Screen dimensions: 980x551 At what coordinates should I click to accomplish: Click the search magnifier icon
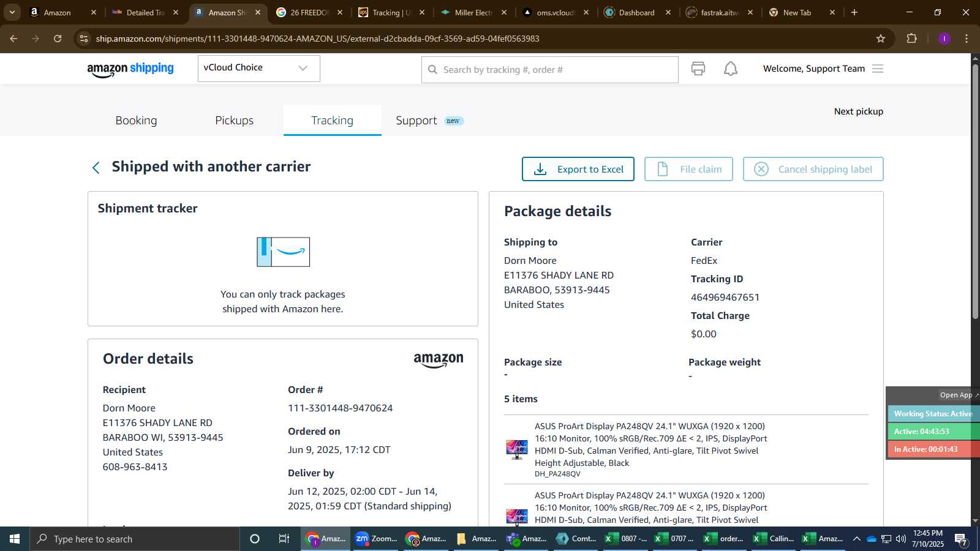(x=432, y=70)
